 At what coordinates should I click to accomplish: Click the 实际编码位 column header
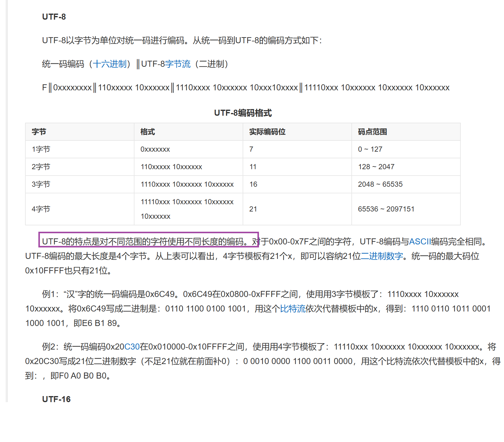pyautogui.click(x=297, y=132)
